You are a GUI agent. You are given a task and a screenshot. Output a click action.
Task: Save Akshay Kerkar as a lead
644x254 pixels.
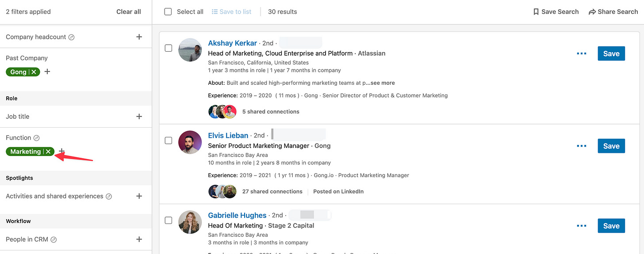611,53
